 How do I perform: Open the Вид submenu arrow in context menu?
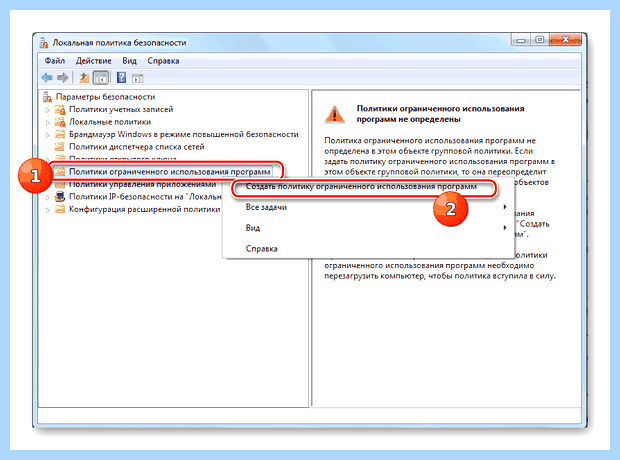(x=505, y=227)
